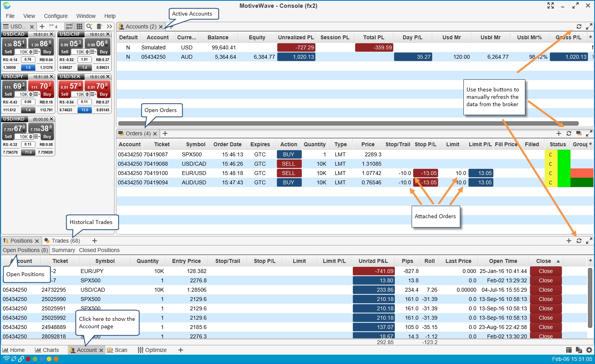The image size is (595, 364).
Task: Add a new tab beside the USD watchlist tab
Action: click(42, 26)
